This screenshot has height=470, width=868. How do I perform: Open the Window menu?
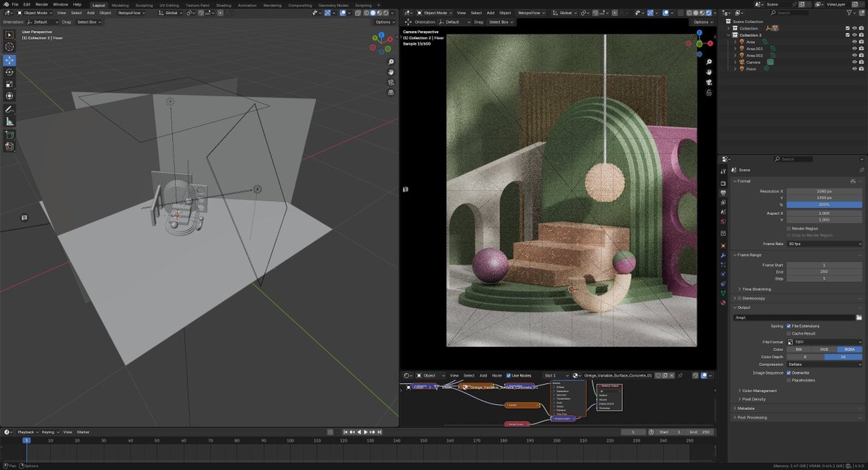[x=61, y=4]
